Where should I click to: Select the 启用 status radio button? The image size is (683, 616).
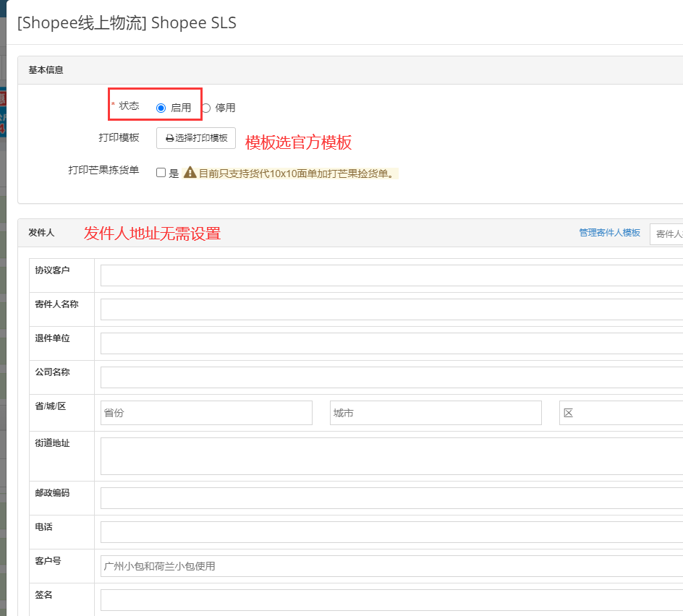[x=161, y=108]
